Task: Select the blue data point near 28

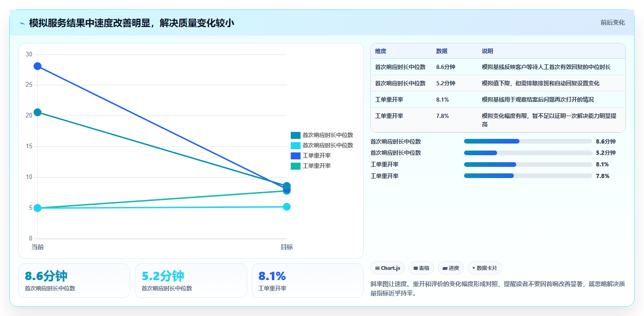Action: click(37, 66)
